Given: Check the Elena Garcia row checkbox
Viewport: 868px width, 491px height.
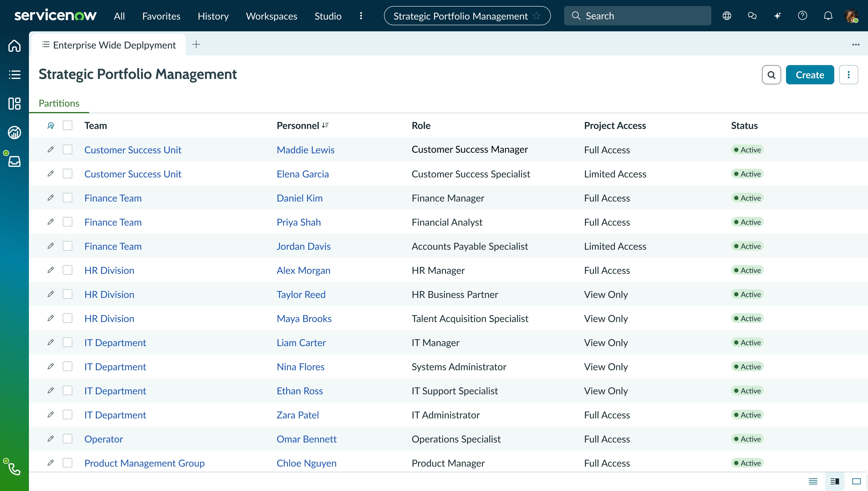Looking at the screenshot, I should tap(68, 174).
